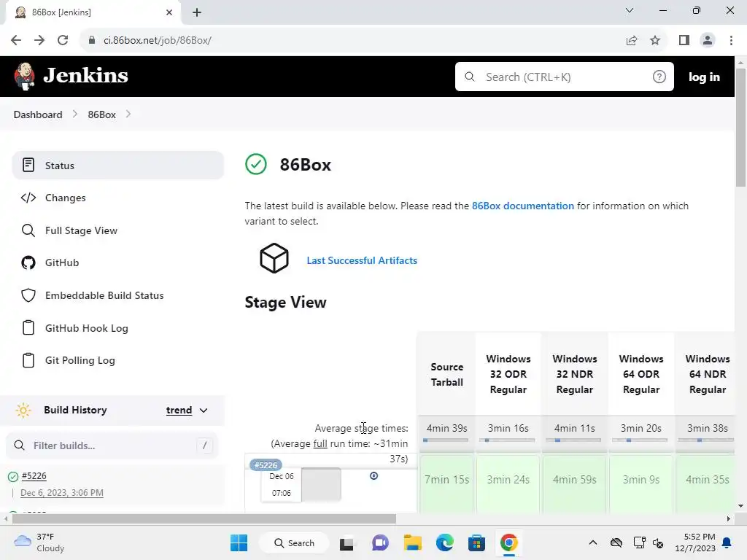Go to Dashboard breadcrumb
The width and height of the screenshot is (747, 560).
[38, 114]
